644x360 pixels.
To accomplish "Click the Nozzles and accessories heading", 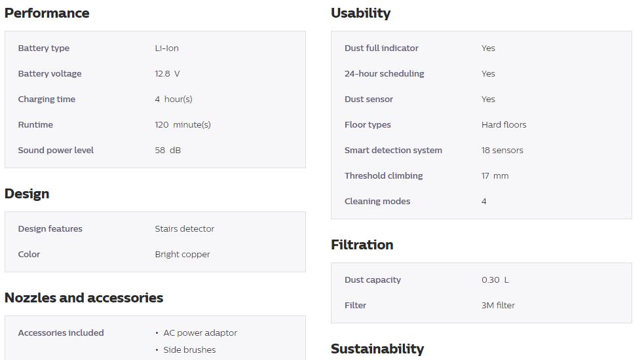I will pyautogui.click(x=84, y=298).
